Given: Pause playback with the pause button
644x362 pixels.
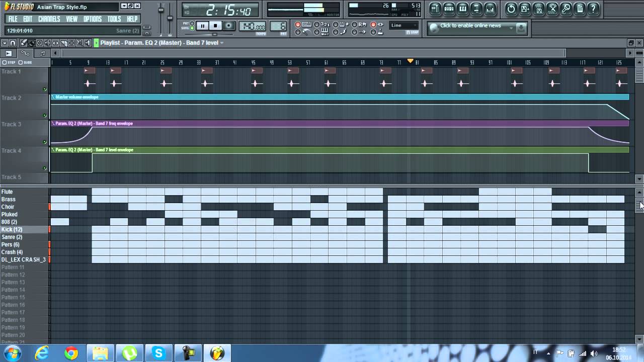Looking at the screenshot, I should click(203, 26).
